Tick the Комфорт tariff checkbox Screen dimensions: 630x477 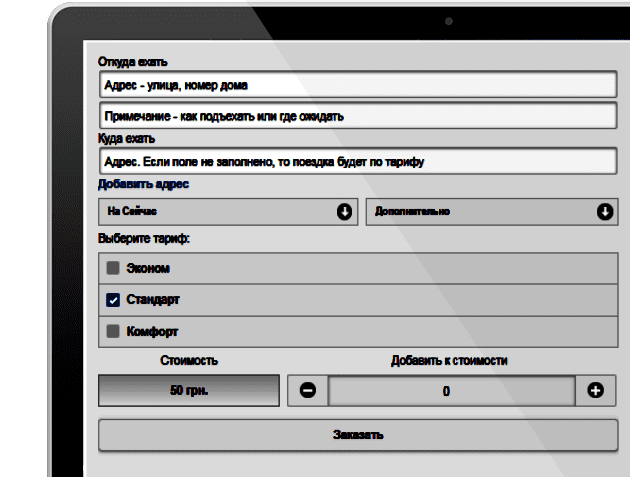(x=114, y=330)
